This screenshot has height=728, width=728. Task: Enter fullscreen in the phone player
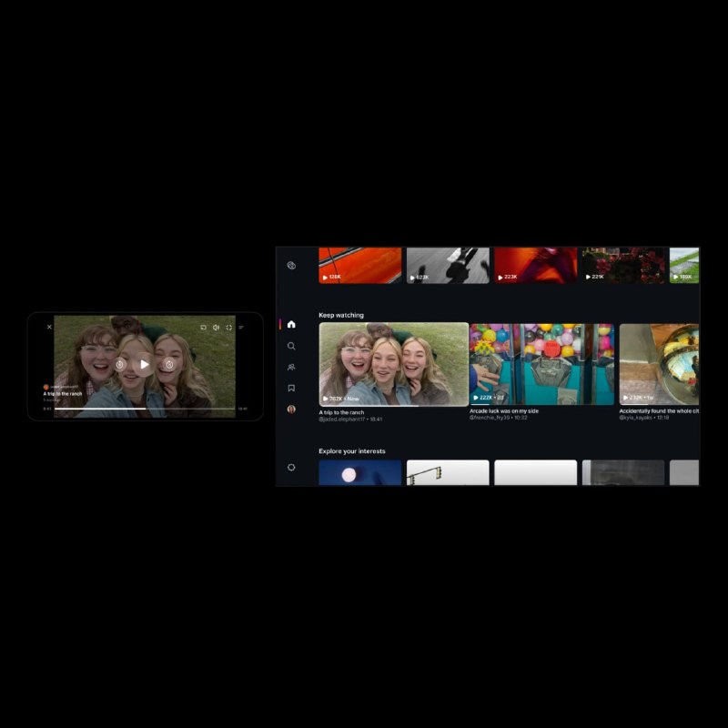tap(229, 328)
